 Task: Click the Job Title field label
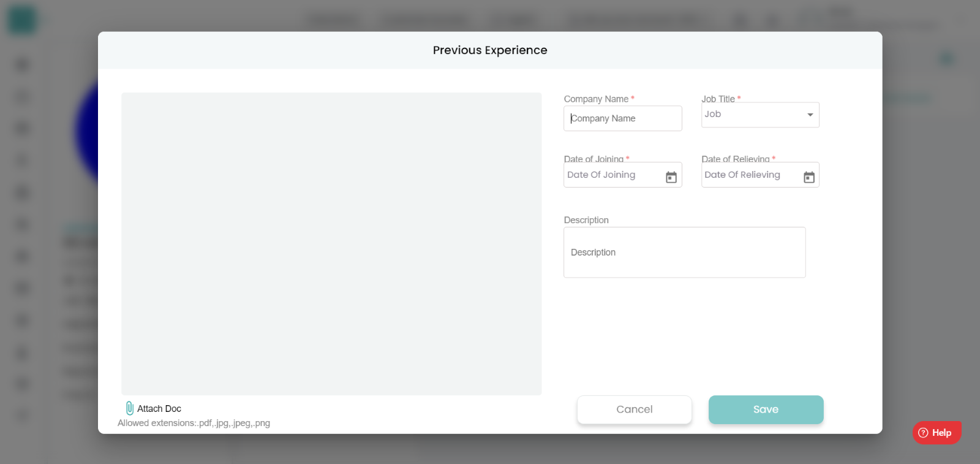pyautogui.click(x=718, y=99)
